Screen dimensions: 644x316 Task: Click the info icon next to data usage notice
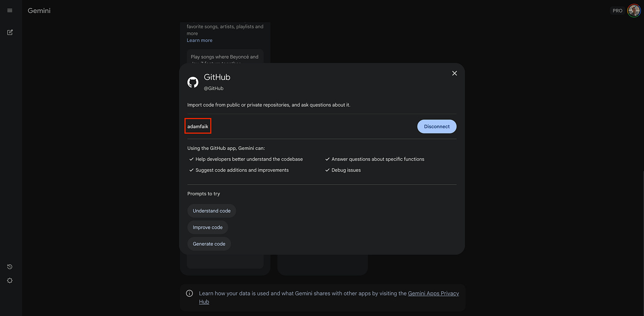[x=189, y=293]
